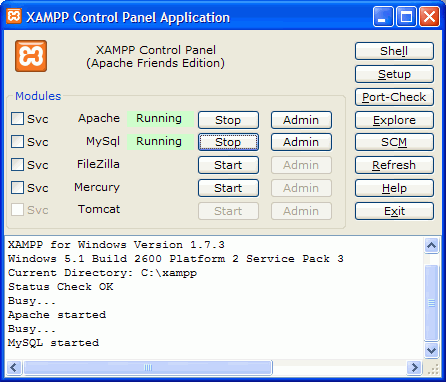Click the log's scroll-up arrow

[432, 246]
